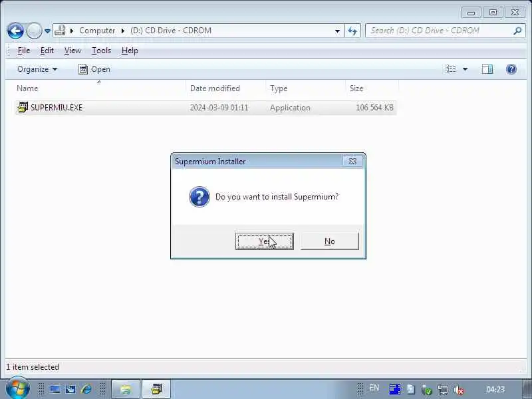Click the Explorer forward arrow button
The height and width of the screenshot is (399, 532).
coord(34,31)
